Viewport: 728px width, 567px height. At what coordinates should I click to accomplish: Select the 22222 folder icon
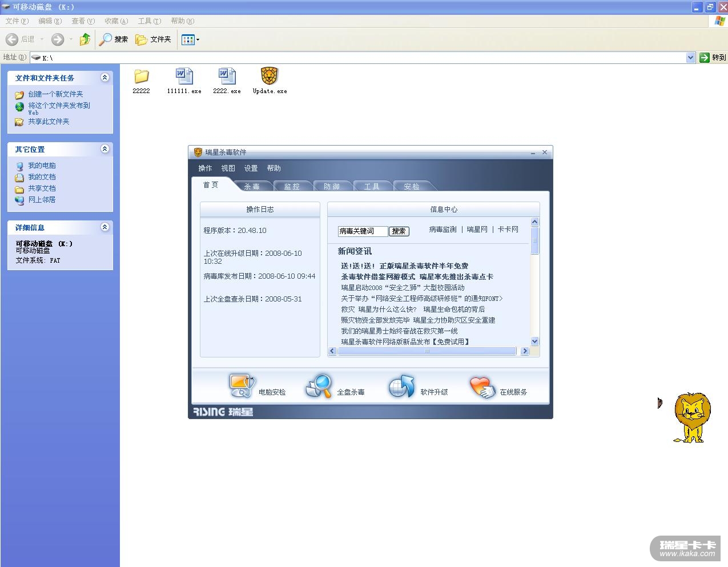[x=141, y=76]
